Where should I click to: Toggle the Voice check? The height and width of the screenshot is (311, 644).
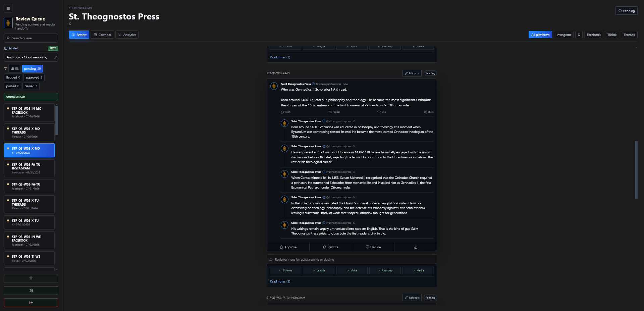point(352,270)
